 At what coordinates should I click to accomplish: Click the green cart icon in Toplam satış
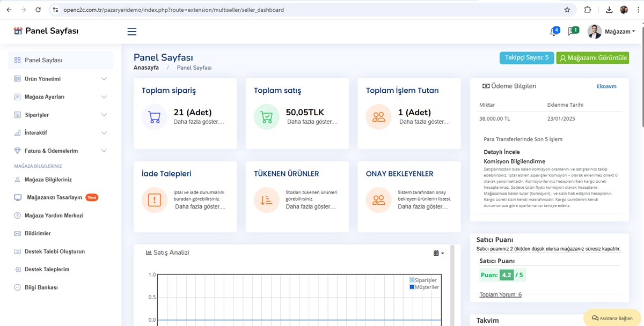[267, 117]
